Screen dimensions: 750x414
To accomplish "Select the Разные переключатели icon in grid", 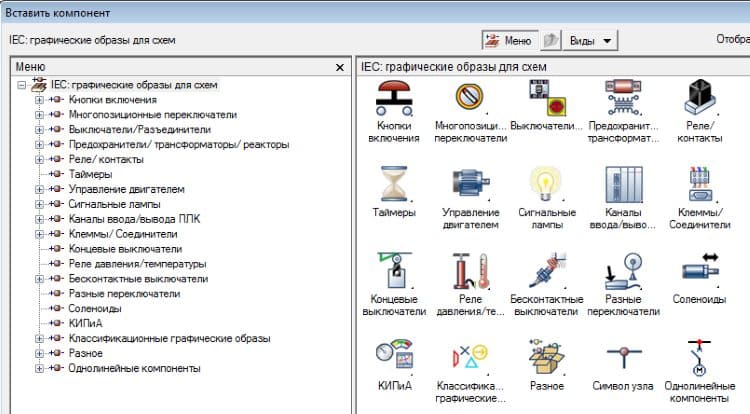I will [623, 272].
